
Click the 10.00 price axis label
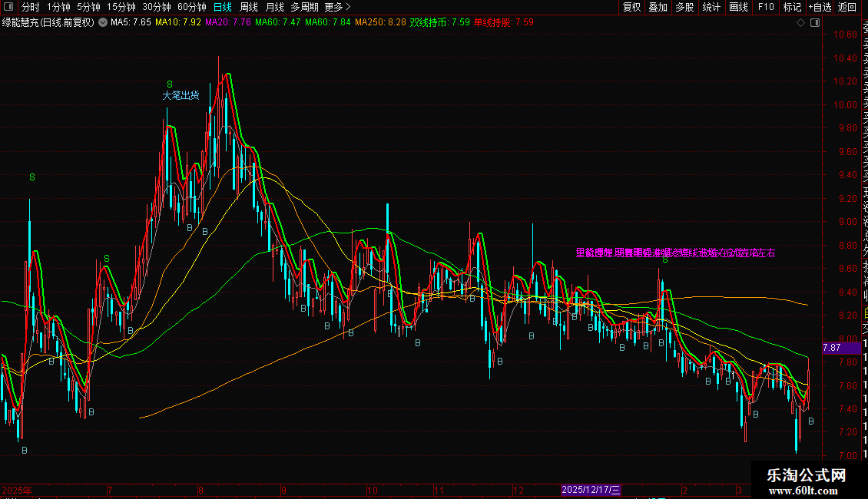pos(845,104)
